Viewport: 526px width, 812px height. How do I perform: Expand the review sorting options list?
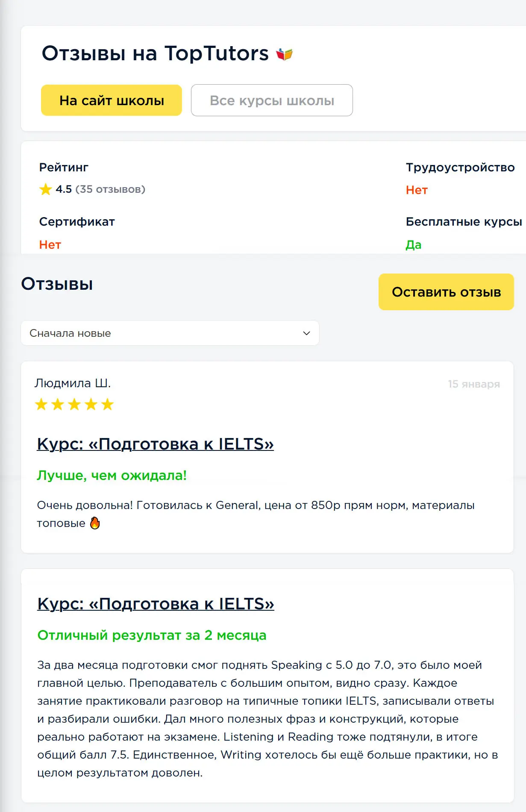pos(170,332)
